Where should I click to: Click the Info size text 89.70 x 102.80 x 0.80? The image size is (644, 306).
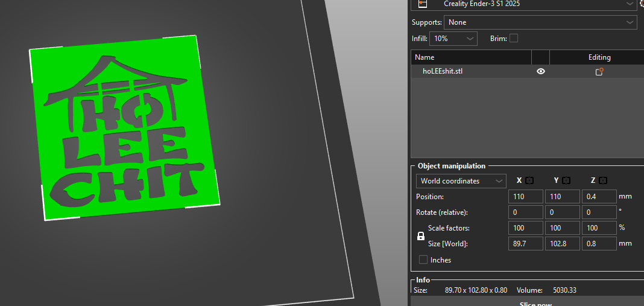coord(476,290)
